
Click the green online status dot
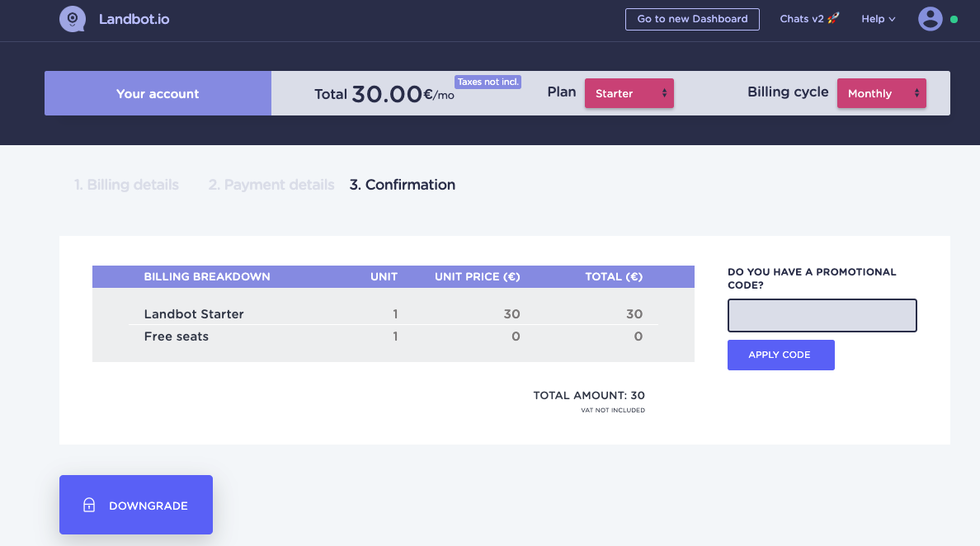coord(954,19)
